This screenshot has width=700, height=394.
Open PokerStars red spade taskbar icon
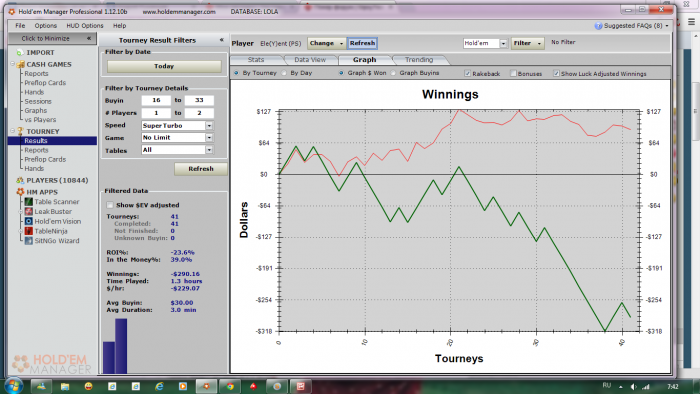click(x=253, y=386)
